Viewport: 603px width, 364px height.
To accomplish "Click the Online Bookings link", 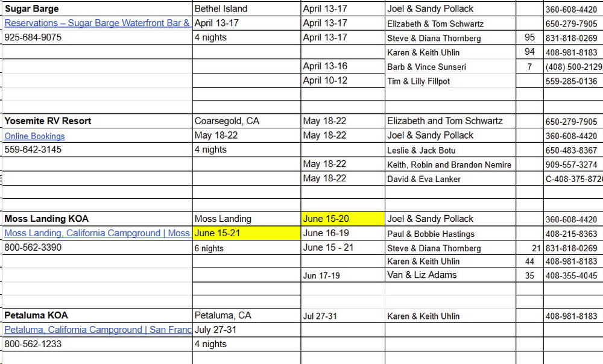I will (x=34, y=136).
